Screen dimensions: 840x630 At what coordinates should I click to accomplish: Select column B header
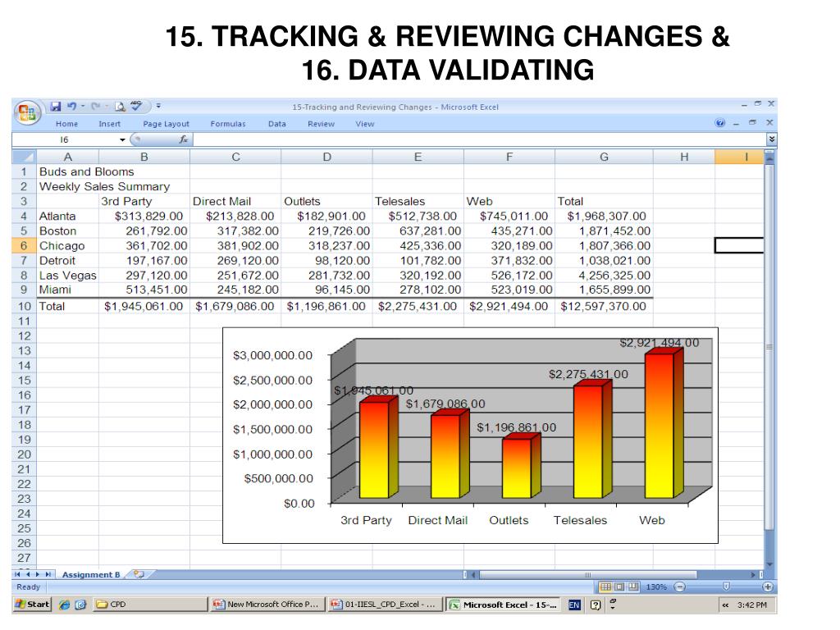coord(144,157)
